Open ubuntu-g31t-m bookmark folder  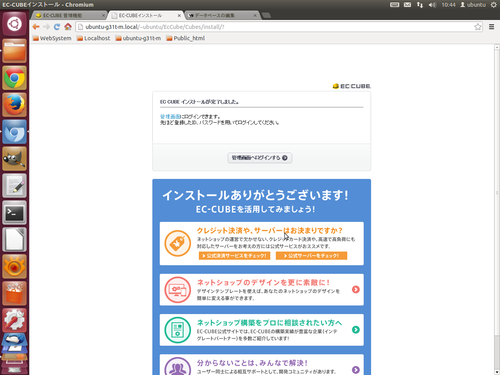coord(138,38)
